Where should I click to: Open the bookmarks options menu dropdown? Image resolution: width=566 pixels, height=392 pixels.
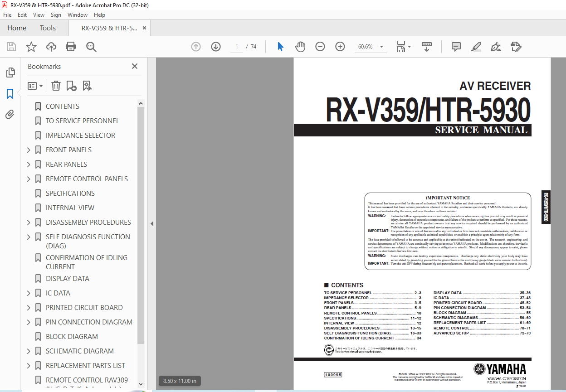[x=35, y=86]
